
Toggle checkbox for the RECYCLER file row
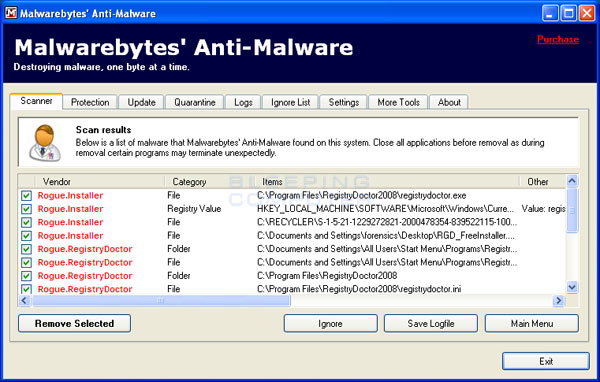pyautogui.click(x=26, y=222)
